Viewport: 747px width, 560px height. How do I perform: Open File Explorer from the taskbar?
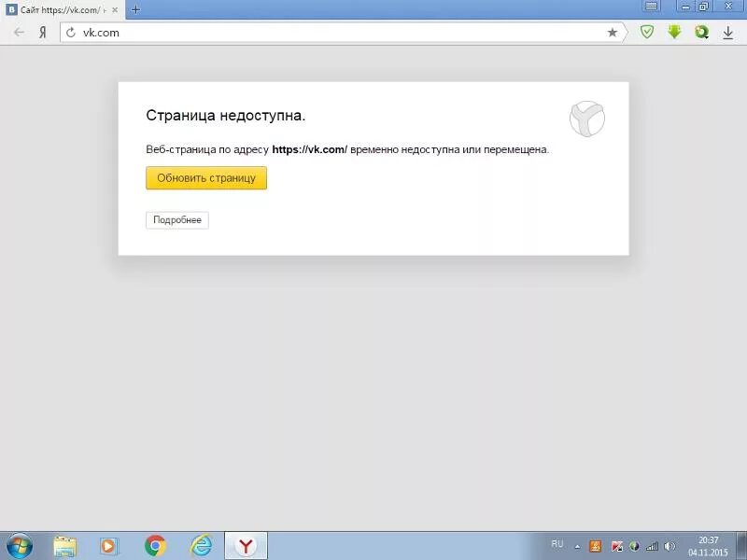65,546
